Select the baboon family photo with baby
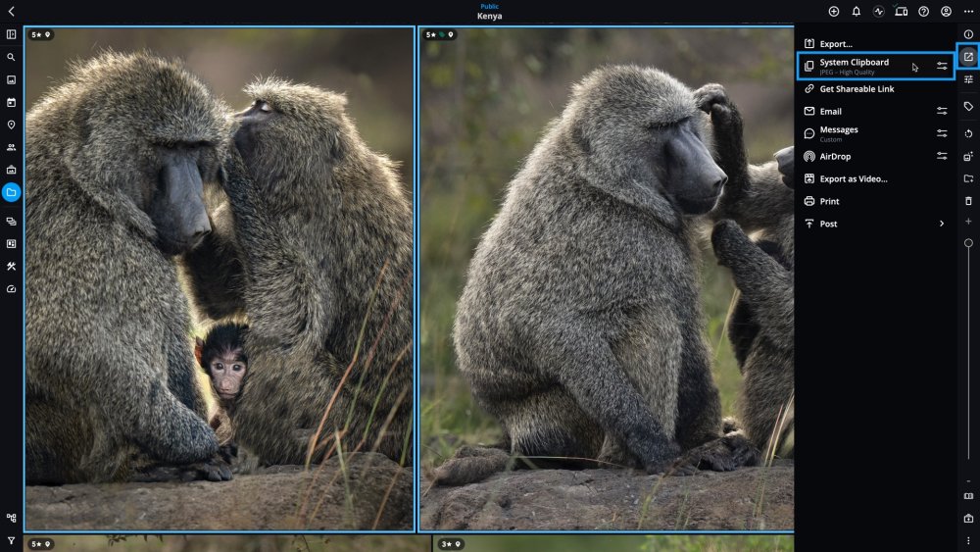Image resolution: width=980 pixels, height=552 pixels. 220,279
